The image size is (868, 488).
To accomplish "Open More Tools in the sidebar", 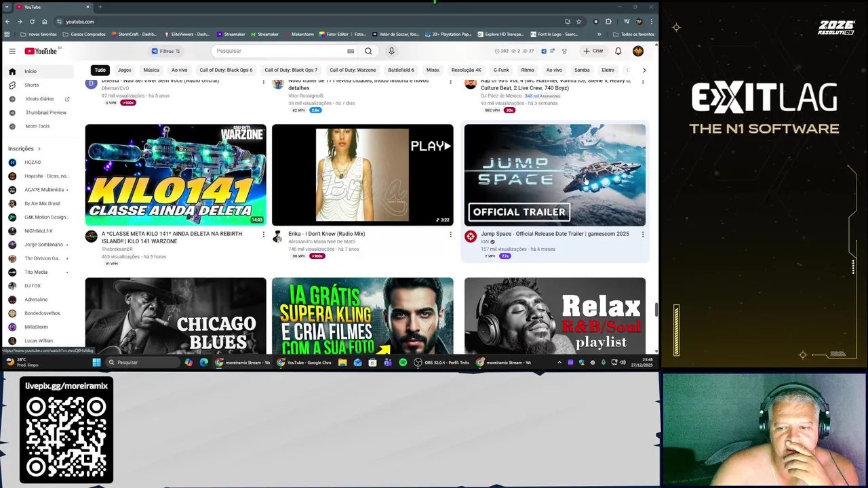I will [x=41, y=126].
